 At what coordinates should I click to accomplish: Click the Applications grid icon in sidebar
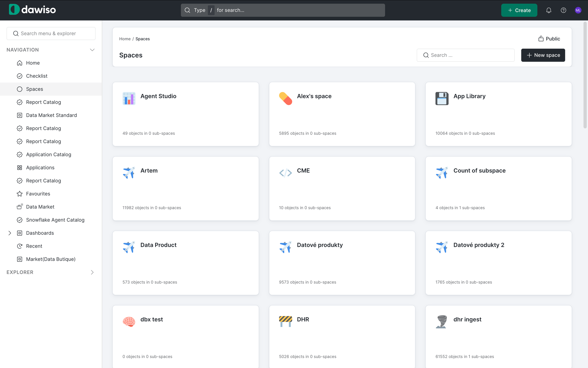click(x=20, y=167)
